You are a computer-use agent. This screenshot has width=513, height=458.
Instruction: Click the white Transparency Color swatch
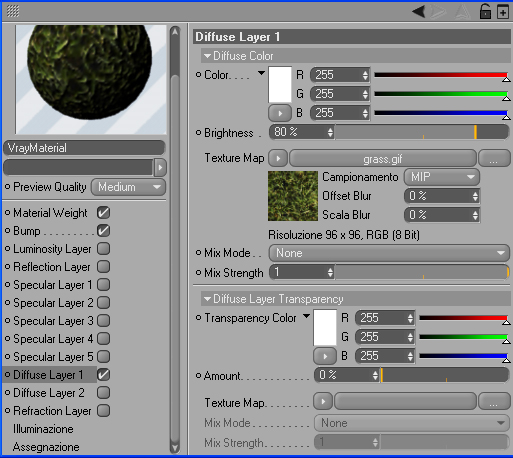coord(325,328)
